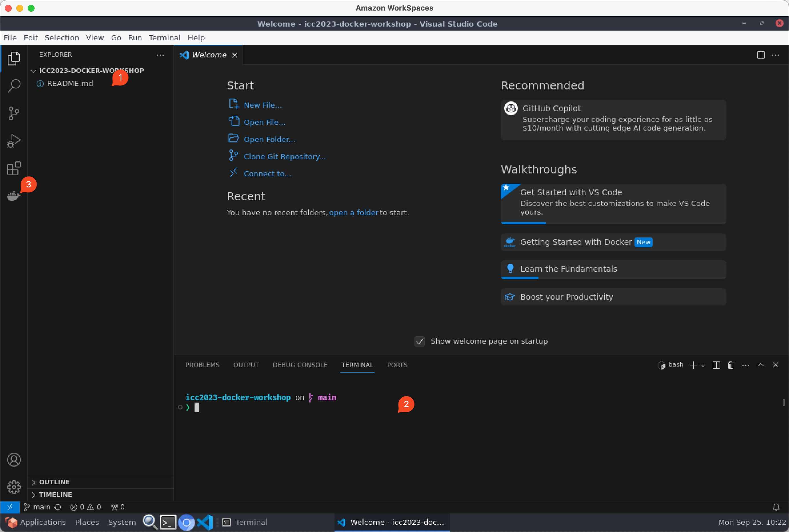Viewport: 789px width, 532px height.
Task: Open the Docker view in activity bar
Action: [x=13, y=196]
